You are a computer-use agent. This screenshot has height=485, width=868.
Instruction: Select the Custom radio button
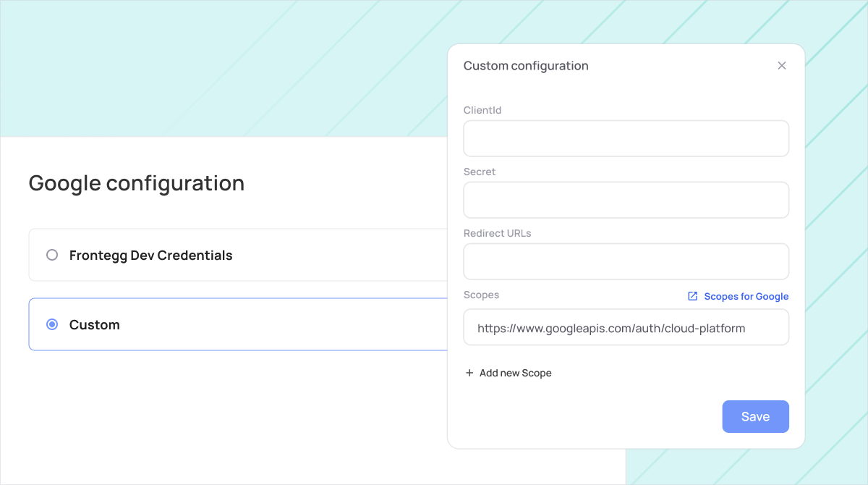point(52,324)
